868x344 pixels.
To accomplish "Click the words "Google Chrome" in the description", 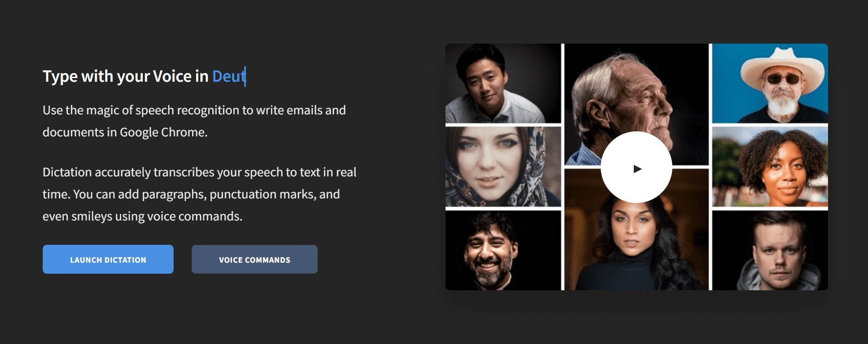I will [163, 132].
